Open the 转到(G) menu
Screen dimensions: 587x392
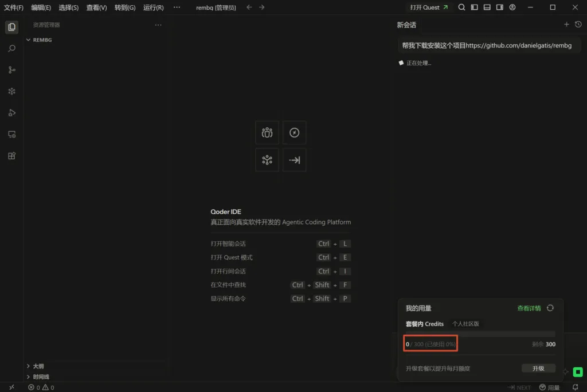point(125,7)
